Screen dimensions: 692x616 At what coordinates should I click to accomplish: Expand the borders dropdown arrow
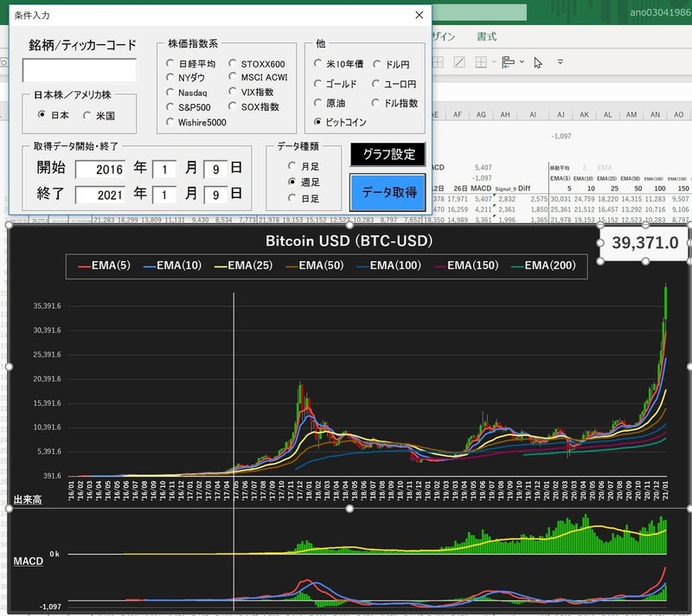[x=493, y=62]
